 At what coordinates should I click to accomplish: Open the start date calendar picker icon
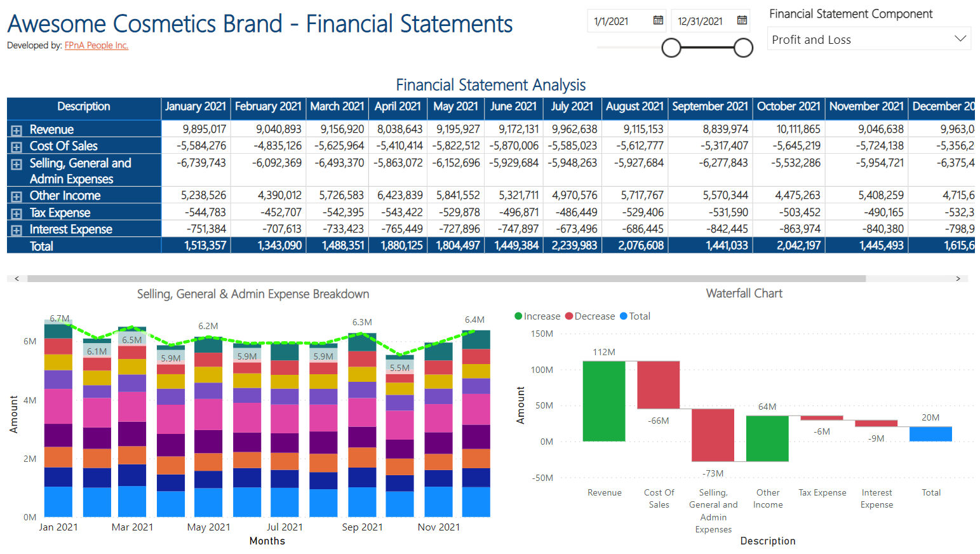coord(658,20)
